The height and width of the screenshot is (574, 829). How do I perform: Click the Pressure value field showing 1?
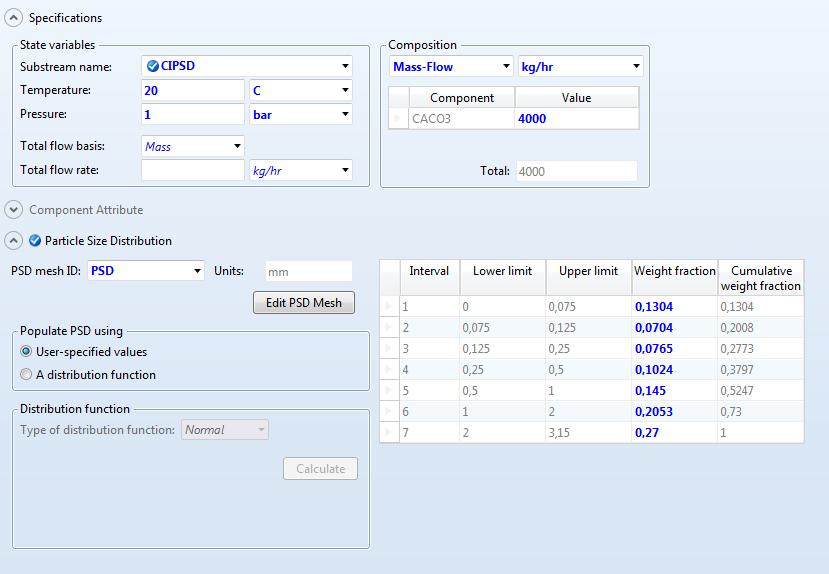pos(192,114)
